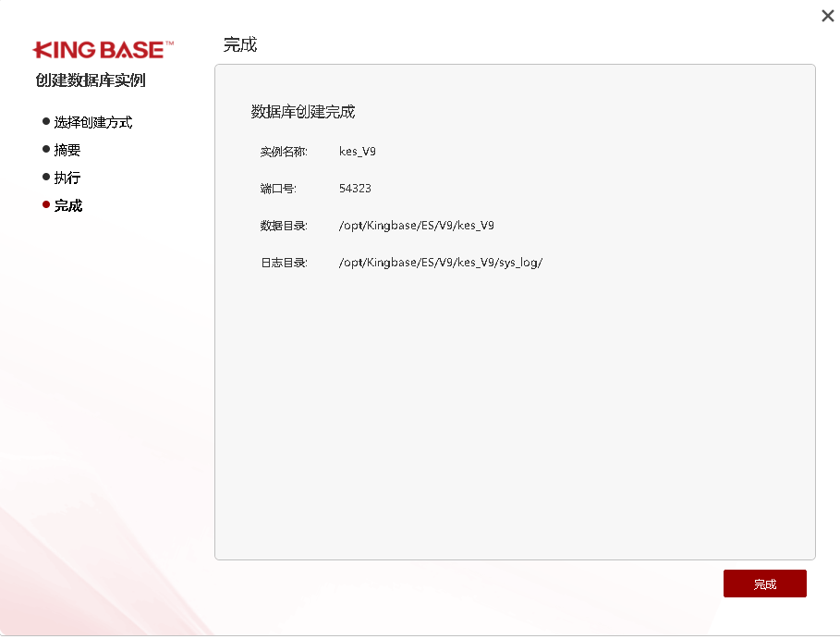The image size is (840, 639).
Task: Click the red bullet beside 完成 step
Action: click(46, 204)
